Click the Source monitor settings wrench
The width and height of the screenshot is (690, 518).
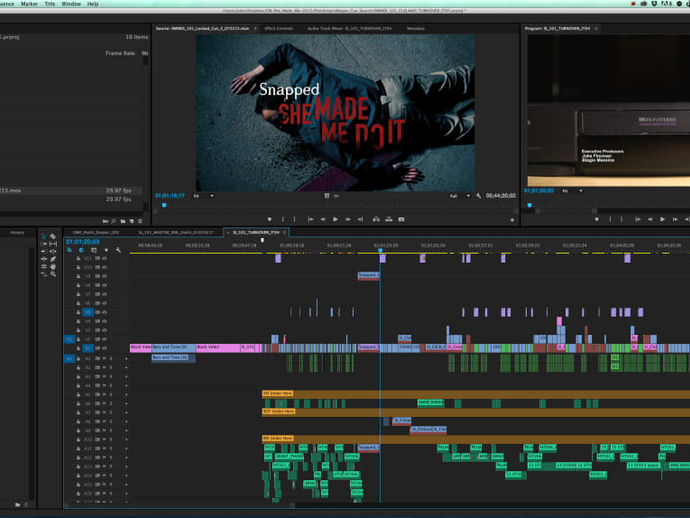pos(480,196)
